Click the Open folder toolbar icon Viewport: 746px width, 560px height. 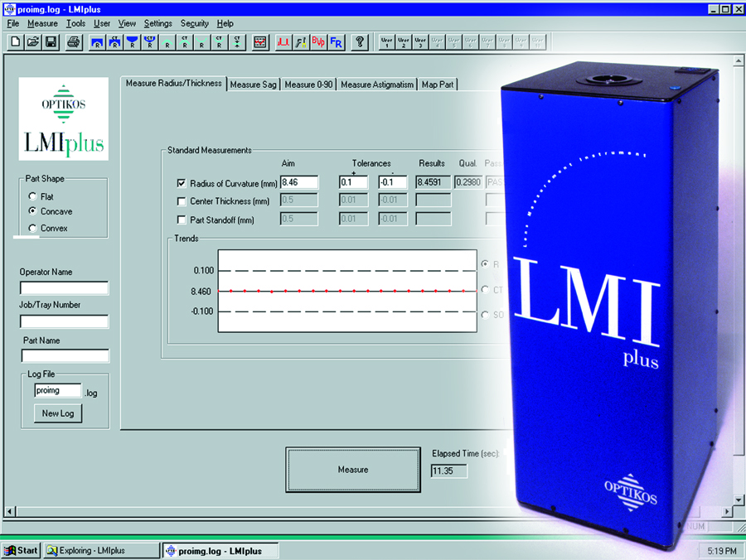[33, 41]
